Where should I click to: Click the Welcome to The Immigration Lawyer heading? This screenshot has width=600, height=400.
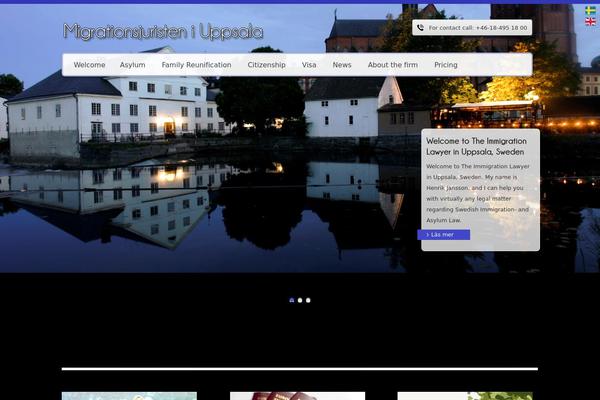[476, 146]
